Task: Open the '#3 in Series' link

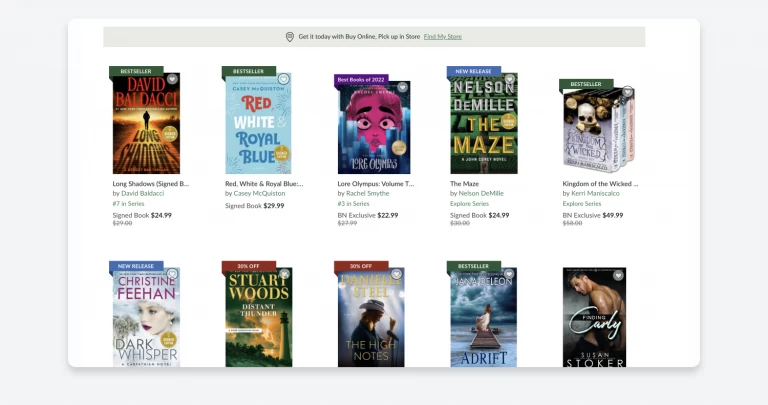Action: [x=353, y=204]
